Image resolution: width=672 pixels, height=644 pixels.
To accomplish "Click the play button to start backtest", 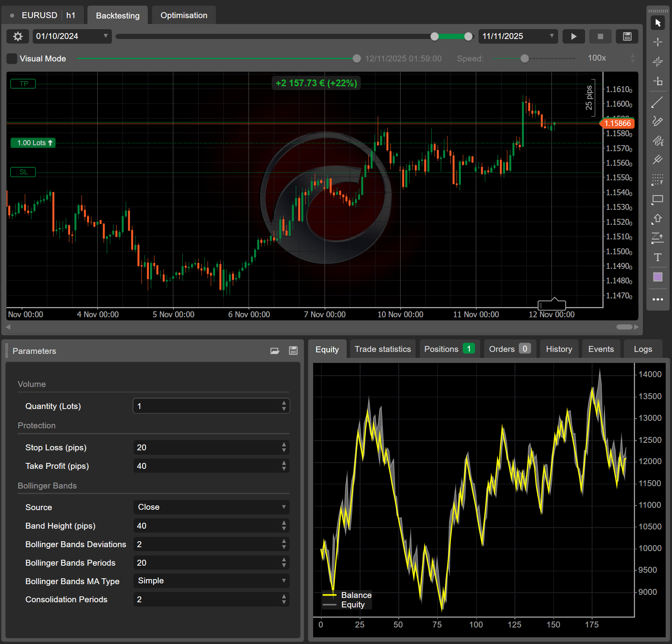I will [x=574, y=37].
